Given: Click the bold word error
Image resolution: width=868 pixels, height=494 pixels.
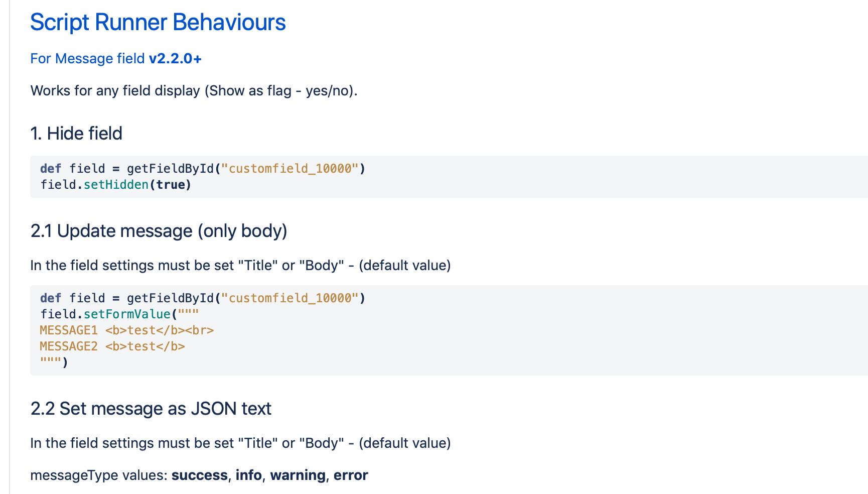Looking at the screenshot, I should [351, 475].
